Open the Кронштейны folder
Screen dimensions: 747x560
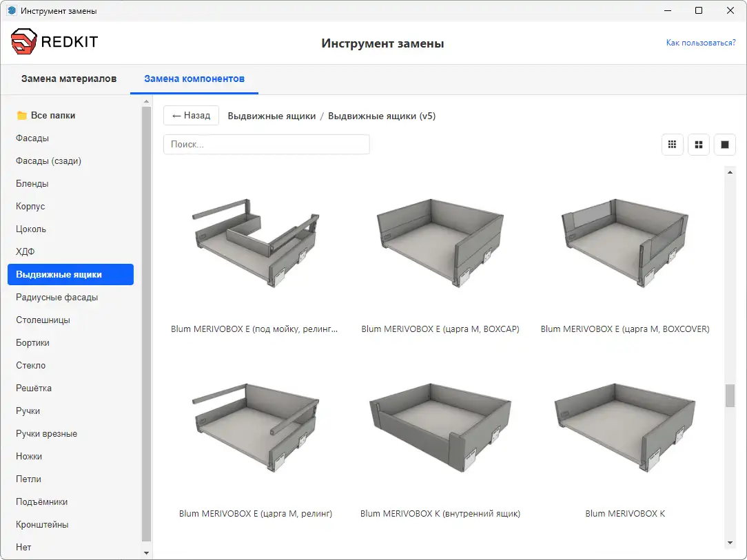[70, 524]
